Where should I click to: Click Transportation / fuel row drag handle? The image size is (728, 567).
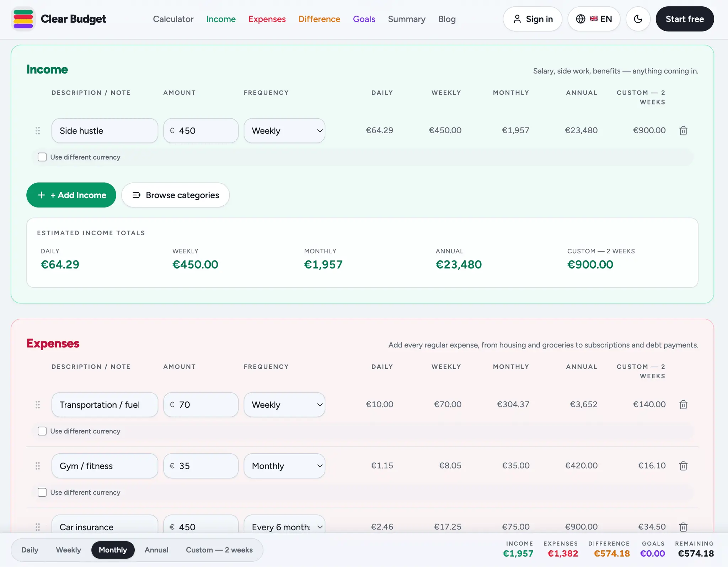[38, 405]
